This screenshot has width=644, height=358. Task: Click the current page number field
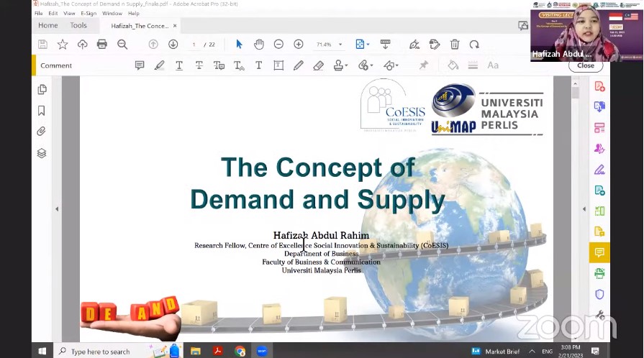click(194, 45)
